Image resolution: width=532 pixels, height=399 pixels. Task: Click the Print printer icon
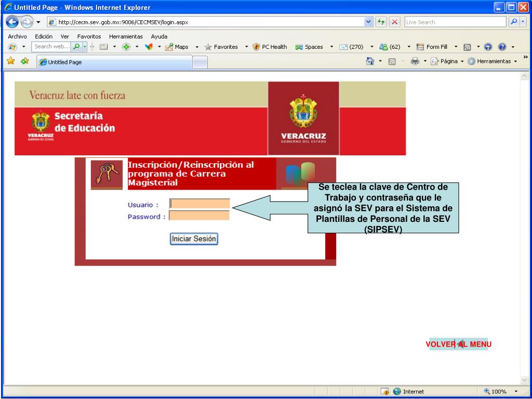point(415,61)
